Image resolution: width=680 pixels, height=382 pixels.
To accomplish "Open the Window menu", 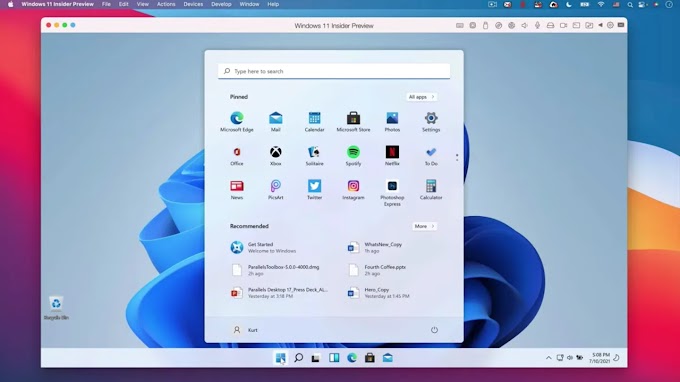I will pyautogui.click(x=249, y=4).
